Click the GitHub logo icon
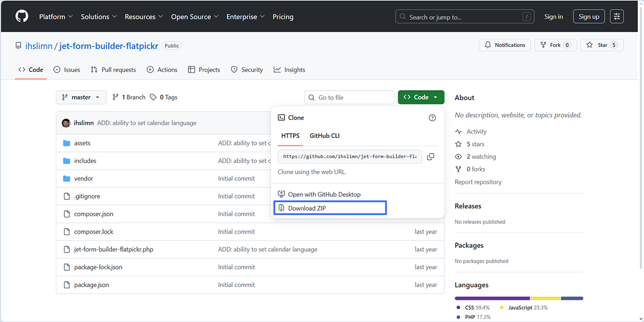This screenshot has height=322, width=644. pyautogui.click(x=21, y=17)
